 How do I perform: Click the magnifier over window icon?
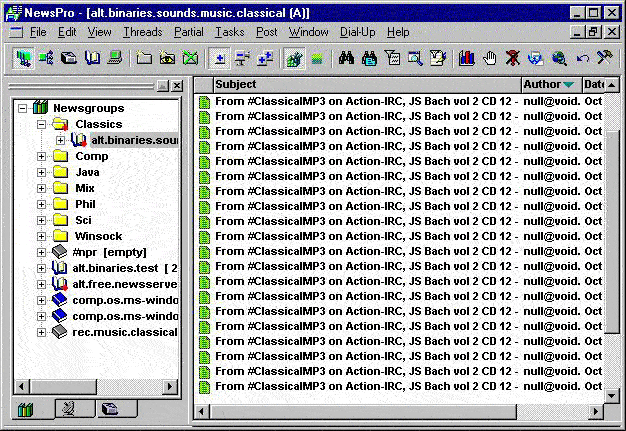coord(416,59)
